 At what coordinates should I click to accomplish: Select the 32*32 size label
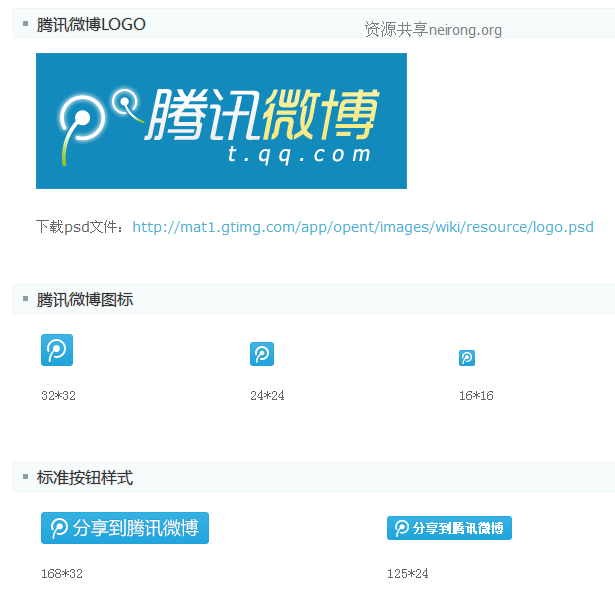click(58, 395)
